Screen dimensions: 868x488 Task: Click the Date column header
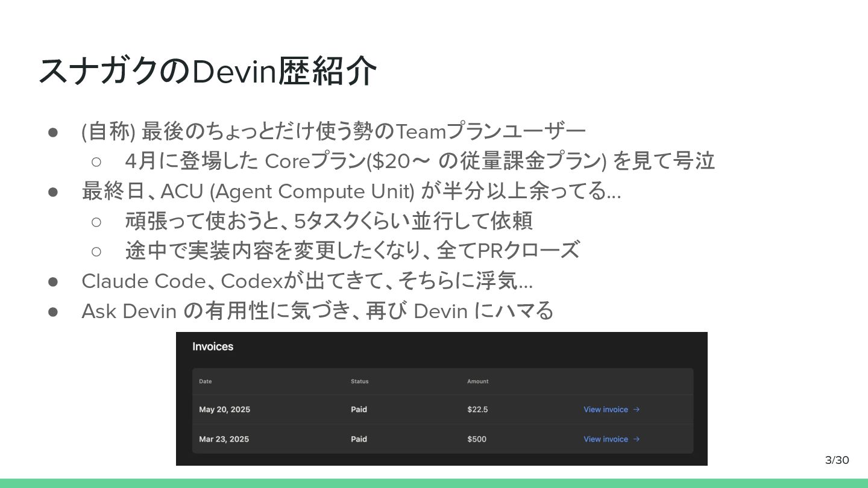[206, 381]
